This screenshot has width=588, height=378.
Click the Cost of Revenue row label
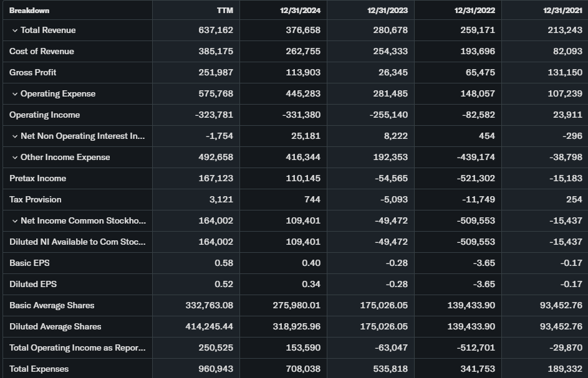[x=41, y=52]
